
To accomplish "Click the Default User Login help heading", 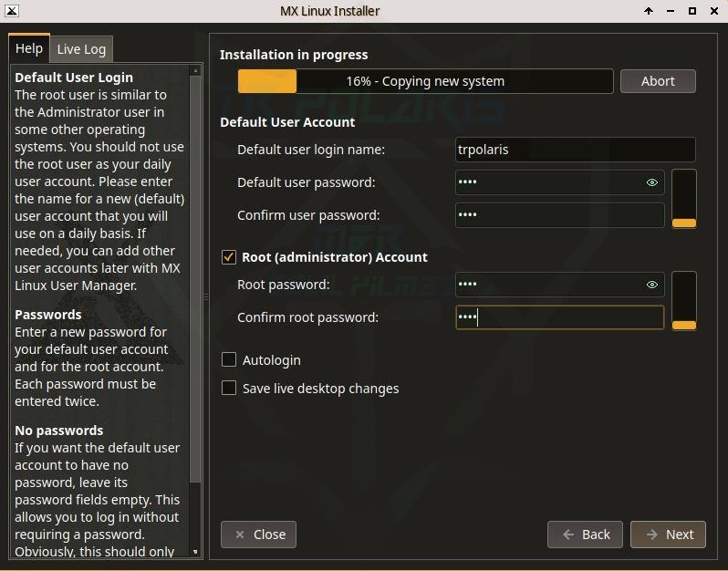I will (74, 78).
